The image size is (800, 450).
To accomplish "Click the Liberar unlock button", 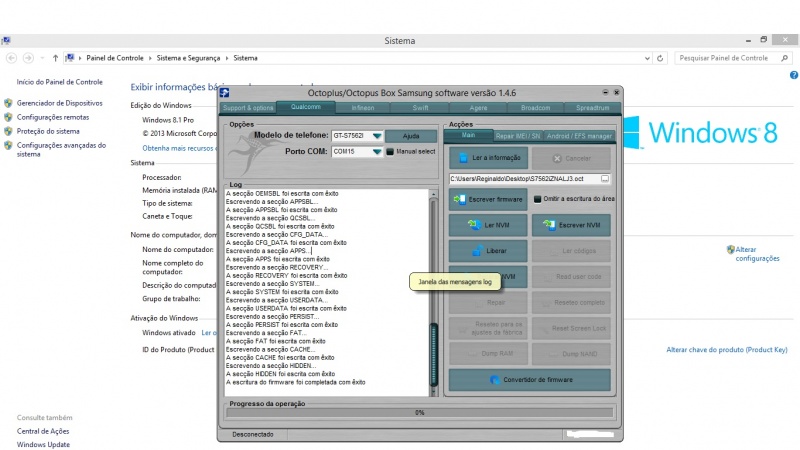I will click(488, 251).
